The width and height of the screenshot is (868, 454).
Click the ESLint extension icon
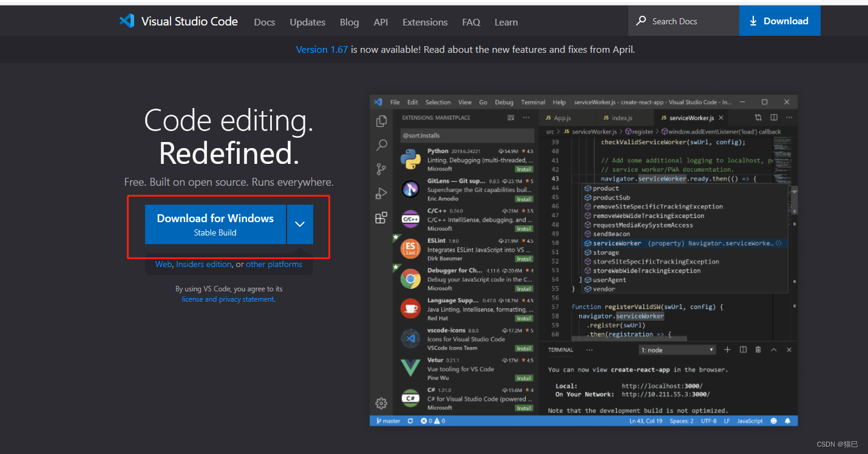[x=411, y=249]
